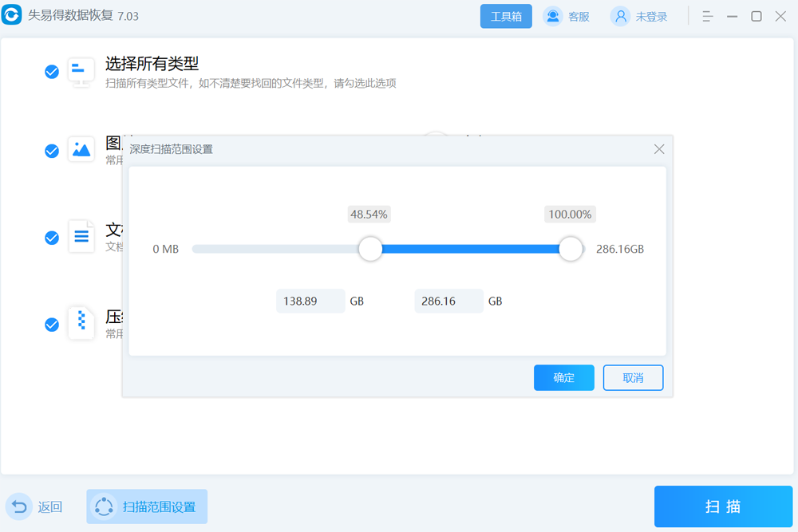Click the picture file type icon
798x532 pixels.
coord(81,149)
